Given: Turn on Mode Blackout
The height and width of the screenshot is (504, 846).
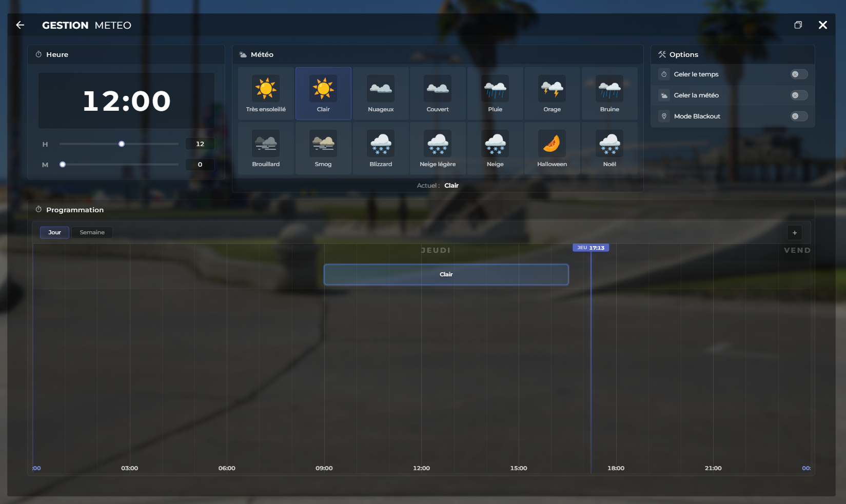Looking at the screenshot, I should (799, 116).
